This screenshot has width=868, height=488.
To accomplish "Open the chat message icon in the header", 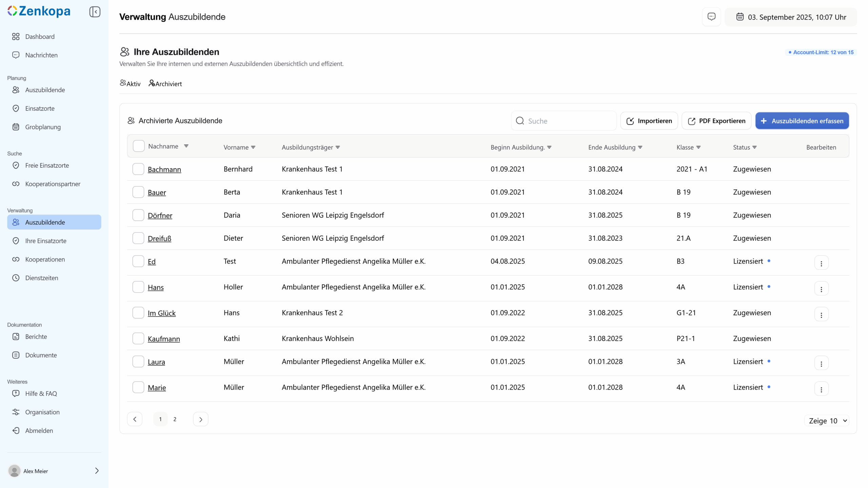I will coord(711,17).
